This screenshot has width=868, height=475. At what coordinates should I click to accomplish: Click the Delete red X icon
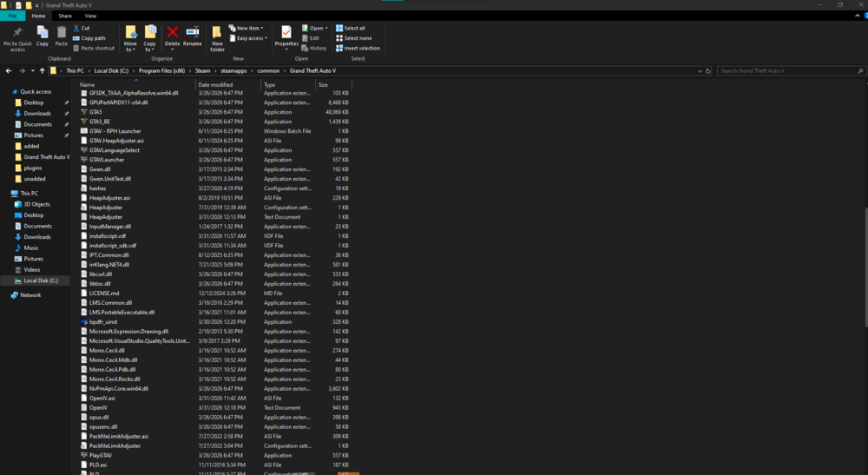[172, 33]
